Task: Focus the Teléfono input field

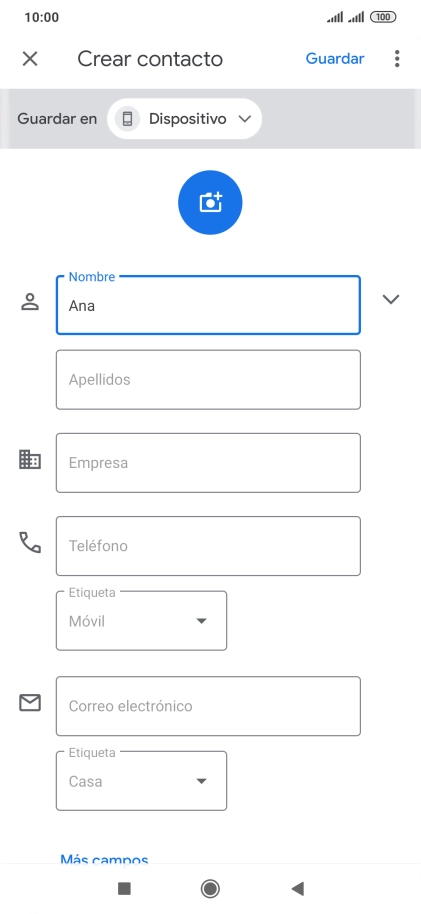Action: pos(208,546)
